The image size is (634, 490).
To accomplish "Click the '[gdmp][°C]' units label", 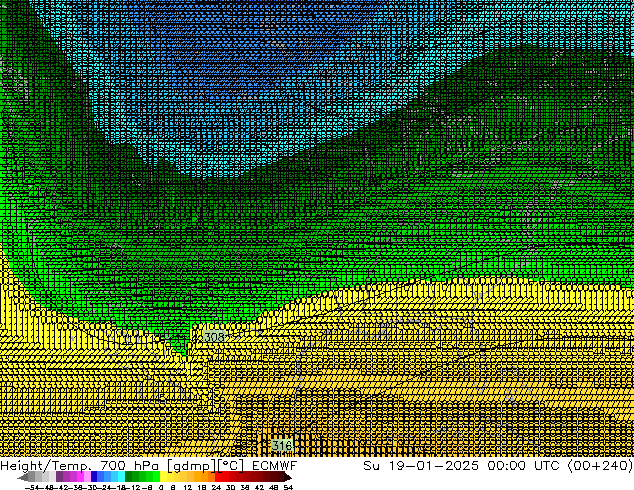I will pos(206,466).
